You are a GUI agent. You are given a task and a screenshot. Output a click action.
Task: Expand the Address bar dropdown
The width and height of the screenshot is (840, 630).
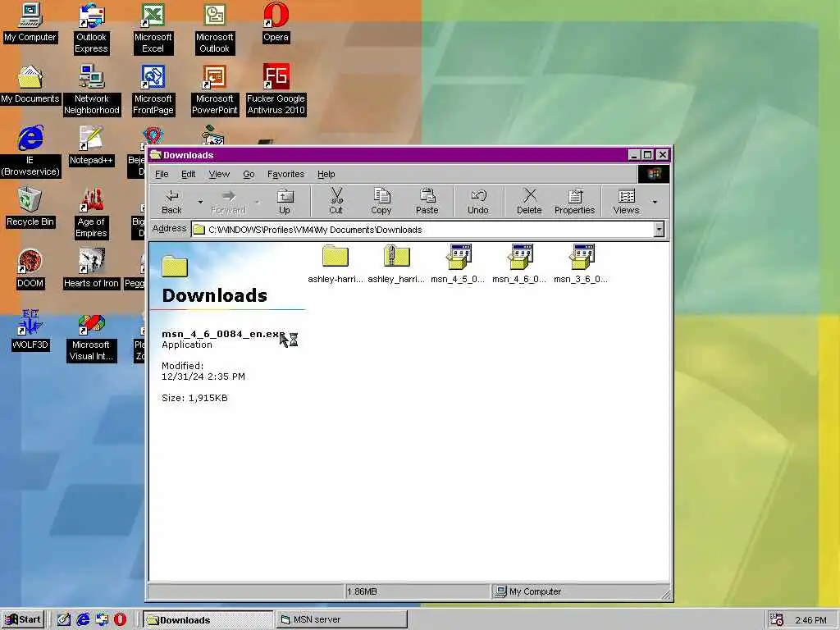click(659, 230)
